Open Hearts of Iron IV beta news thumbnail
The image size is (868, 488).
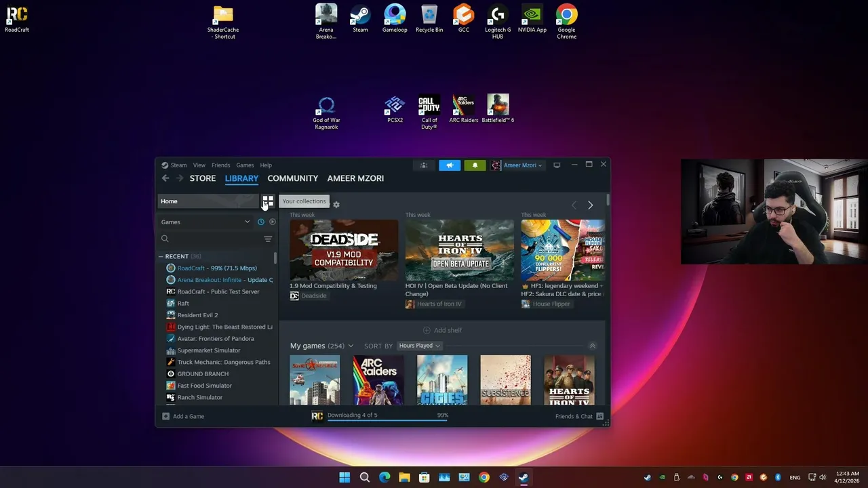coord(460,250)
